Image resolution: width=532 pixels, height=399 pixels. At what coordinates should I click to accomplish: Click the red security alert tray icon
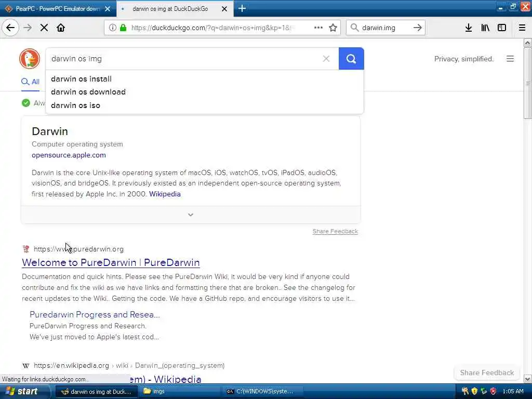click(x=494, y=391)
